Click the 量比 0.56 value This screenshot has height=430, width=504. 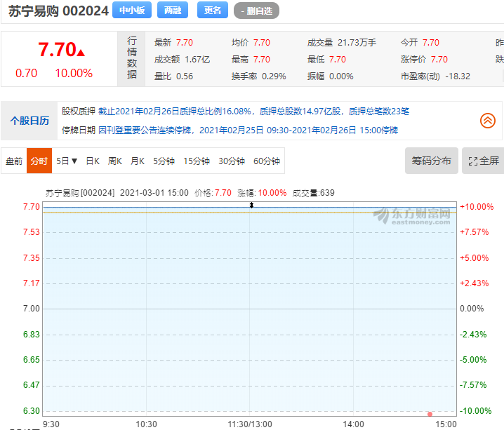(185, 76)
